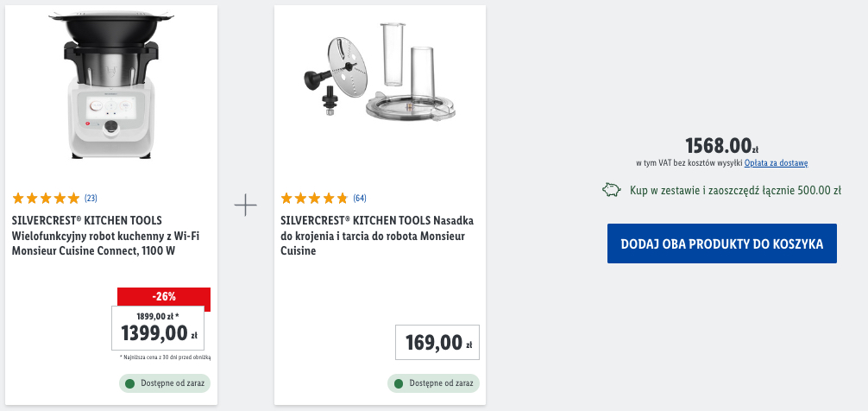This screenshot has height=411, width=868.
Task: Click the piggy bank savings icon
Action: pyautogui.click(x=611, y=190)
